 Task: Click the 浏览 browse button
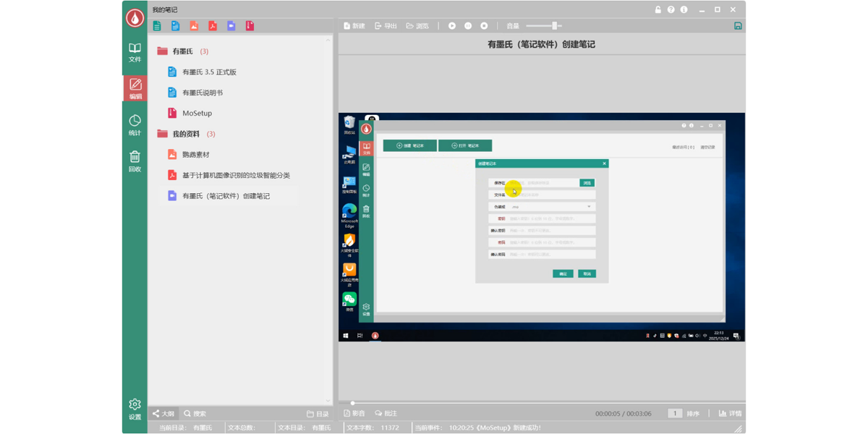click(417, 26)
